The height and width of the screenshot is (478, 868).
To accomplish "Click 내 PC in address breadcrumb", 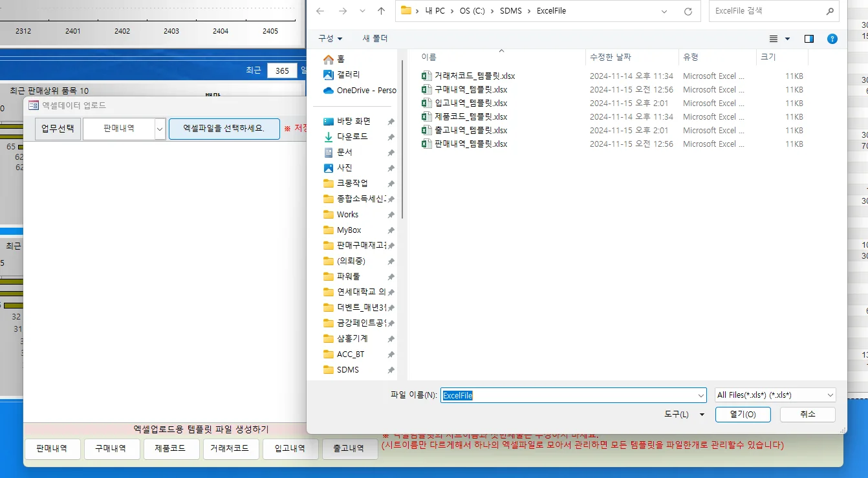I will pyautogui.click(x=436, y=11).
